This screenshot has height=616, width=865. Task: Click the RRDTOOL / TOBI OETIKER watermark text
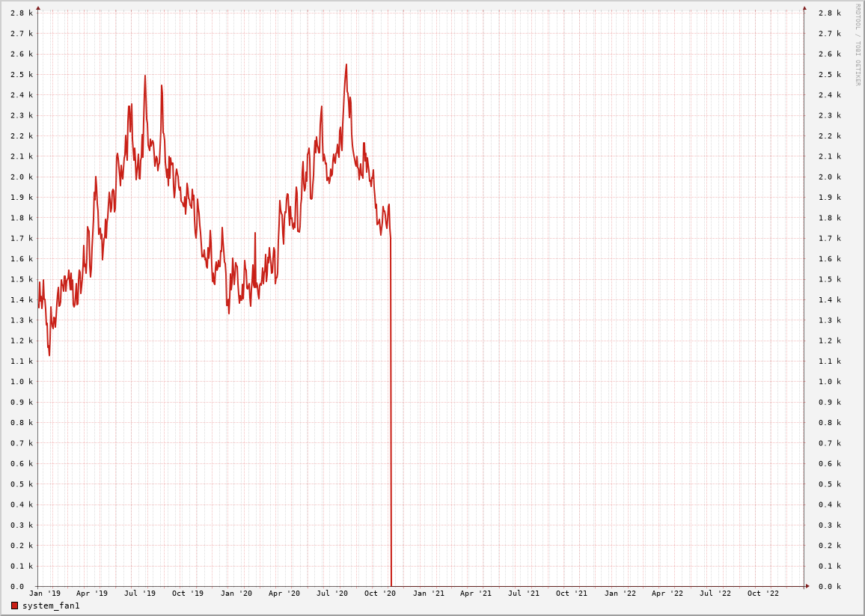click(858, 45)
